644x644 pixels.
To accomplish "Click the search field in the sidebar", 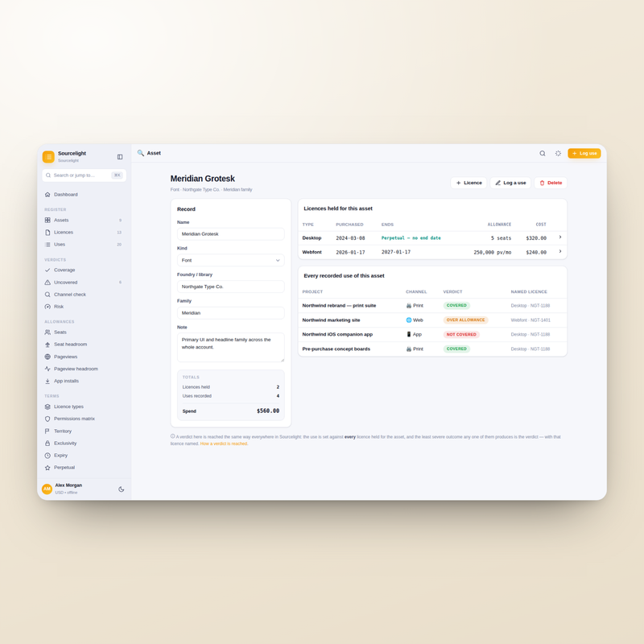I will 85,175.
